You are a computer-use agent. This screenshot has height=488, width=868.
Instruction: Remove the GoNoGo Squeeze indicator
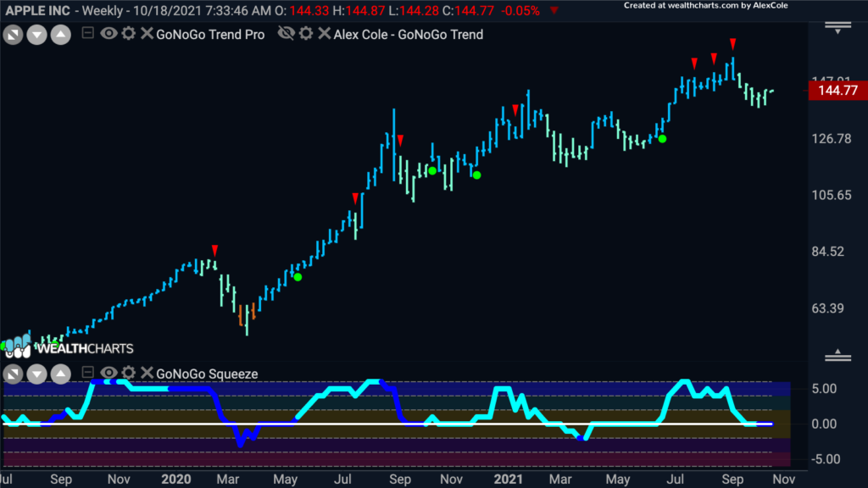pyautogui.click(x=147, y=373)
